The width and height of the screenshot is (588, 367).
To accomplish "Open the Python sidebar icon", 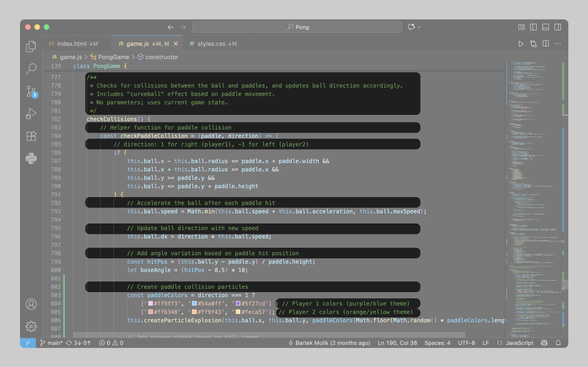I will click(31, 159).
